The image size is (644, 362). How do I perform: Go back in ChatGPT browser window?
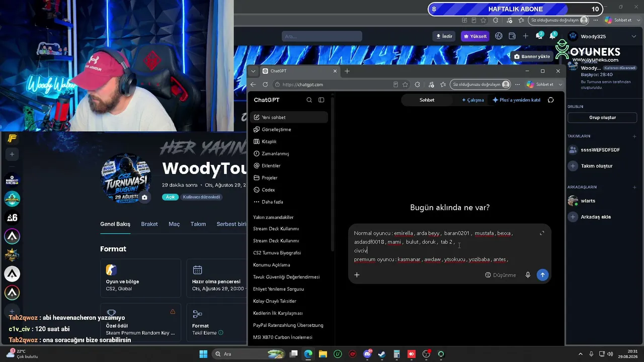[x=253, y=84]
